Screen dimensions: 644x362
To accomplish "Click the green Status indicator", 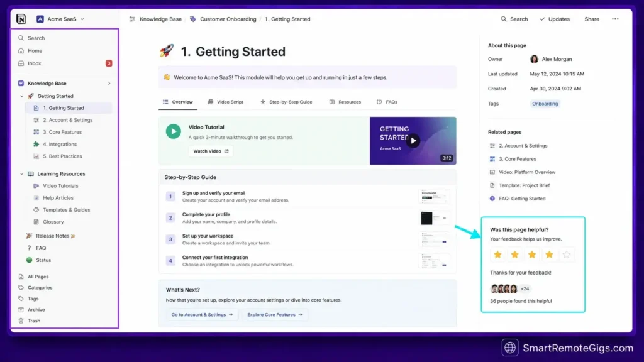I will tap(29, 260).
